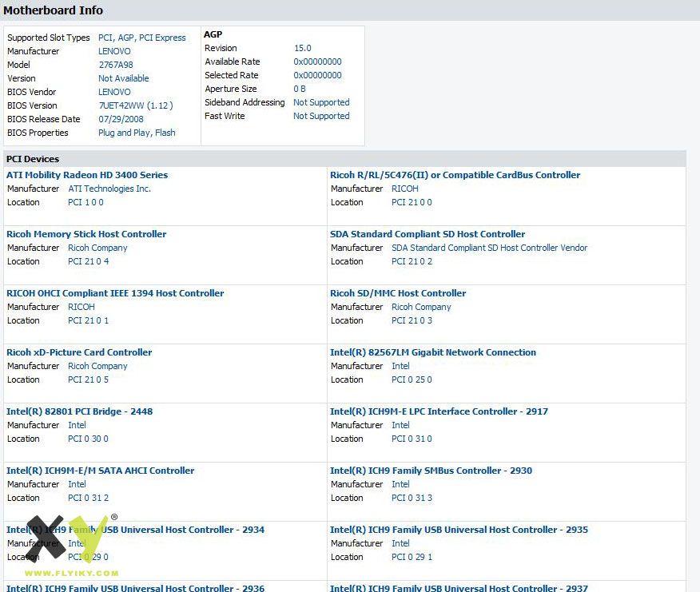Screen dimensions: 700x592
Task: Select the location "PCI 21 0 1"
Action: tap(89, 320)
